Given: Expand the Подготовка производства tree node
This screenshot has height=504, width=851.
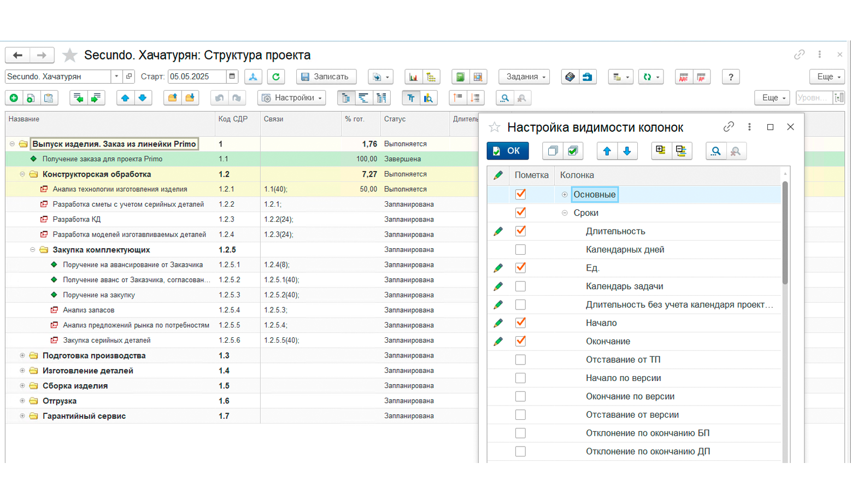Looking at the screenshot, I should 22,355.
